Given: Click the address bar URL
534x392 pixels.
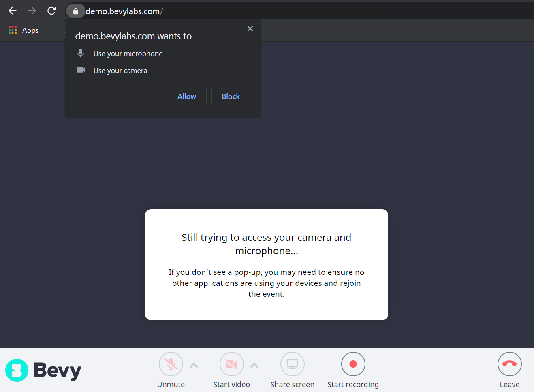Looking at the screenshot, I should point(124,11).
